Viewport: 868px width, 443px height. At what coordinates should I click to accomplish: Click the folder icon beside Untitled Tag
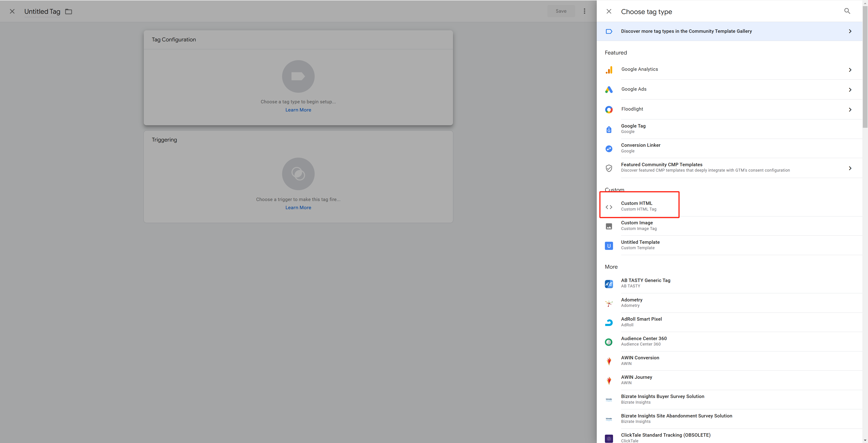pos(69,12)
